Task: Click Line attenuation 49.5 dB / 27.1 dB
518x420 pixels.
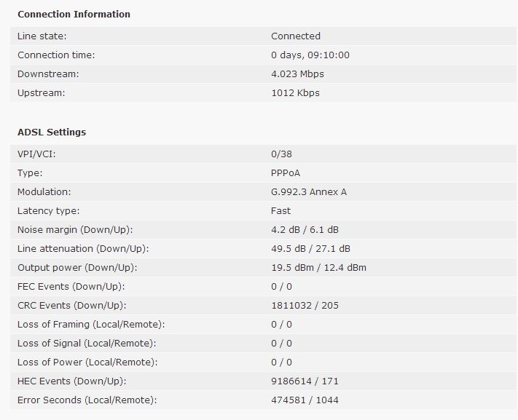Action: pyautogui.click(x=310, y=249)
